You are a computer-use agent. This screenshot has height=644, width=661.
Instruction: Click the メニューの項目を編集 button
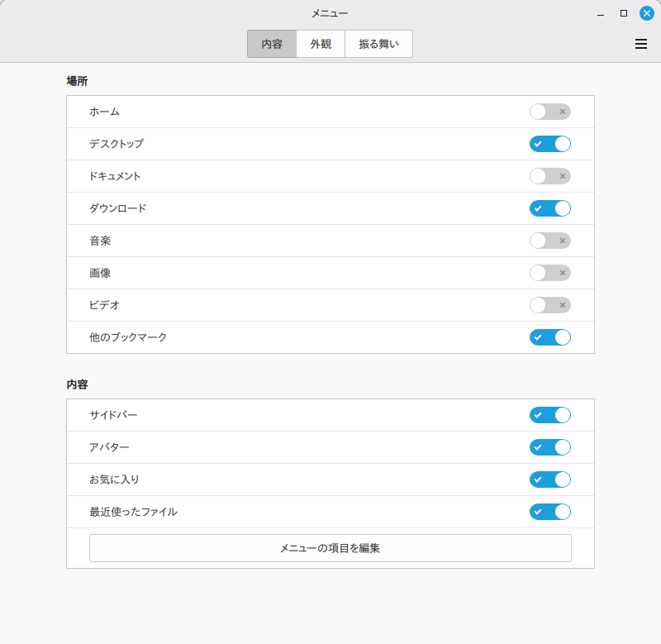pyautogui.click(x=330, y=548)
